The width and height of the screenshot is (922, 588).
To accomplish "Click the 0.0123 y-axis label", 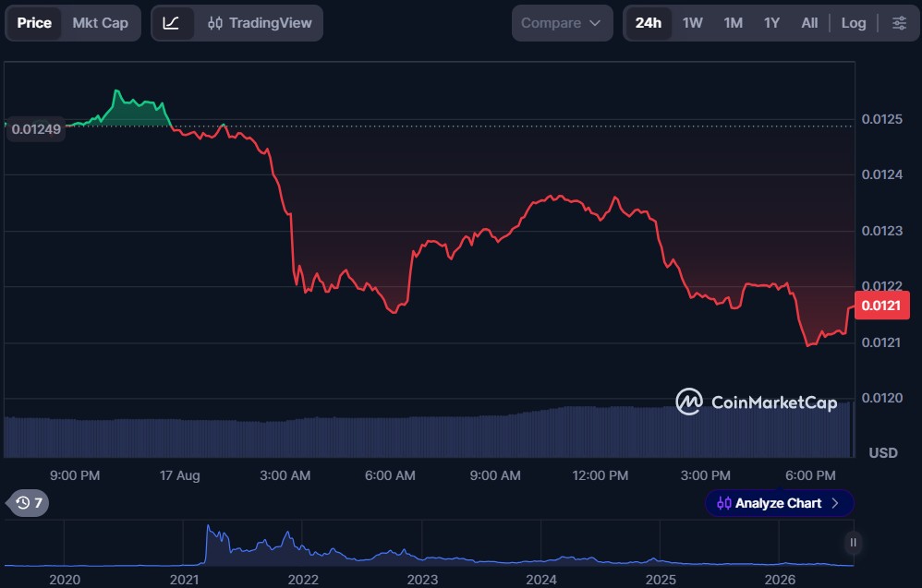I will (882, 231).
